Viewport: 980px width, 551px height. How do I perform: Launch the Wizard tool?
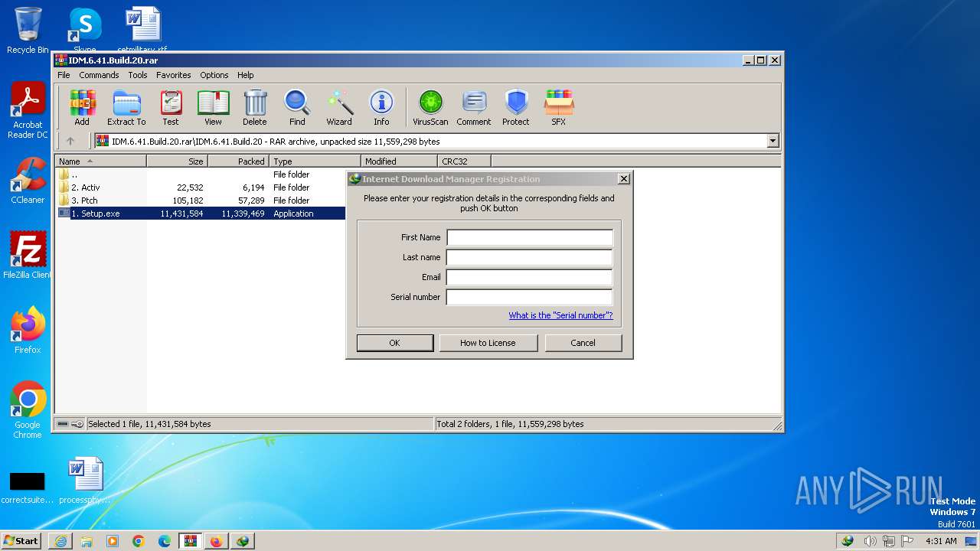[x=339, y=108]
